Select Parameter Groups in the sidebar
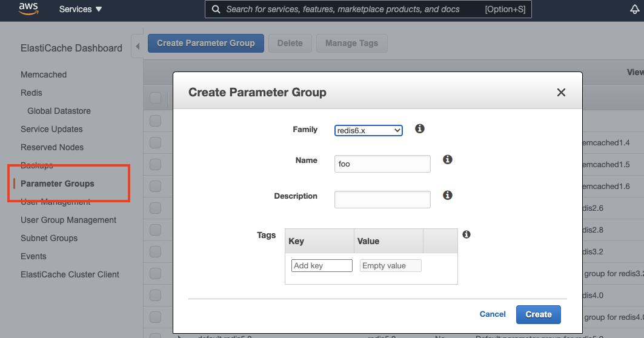Screen dimensions: 644x338 (x=58, y=184)
